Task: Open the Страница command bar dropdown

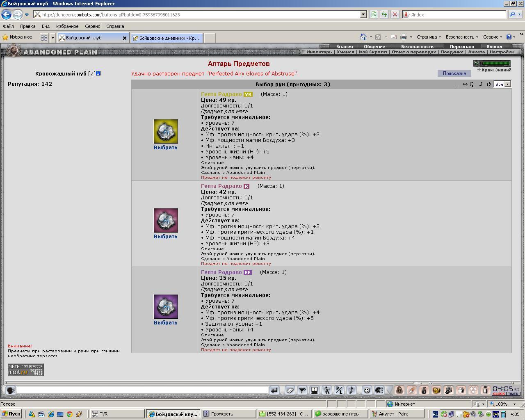Action: pyautogui.click(x=429, y=37)
